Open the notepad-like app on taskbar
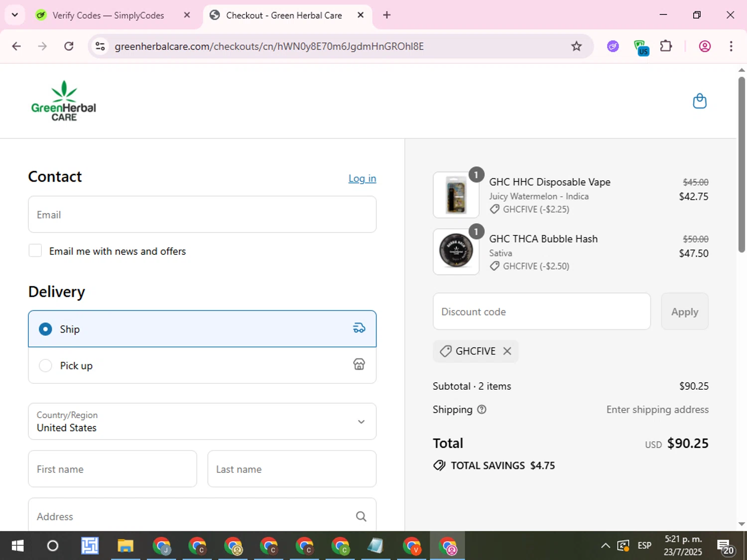Screen dimensions: 747x560 coord(375,546)
